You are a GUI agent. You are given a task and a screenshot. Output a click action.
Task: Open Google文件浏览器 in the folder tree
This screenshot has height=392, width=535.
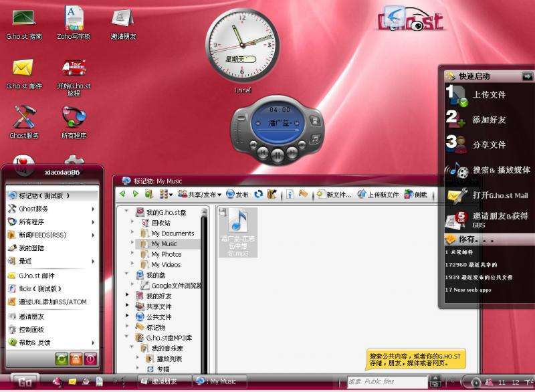point(171,286)
